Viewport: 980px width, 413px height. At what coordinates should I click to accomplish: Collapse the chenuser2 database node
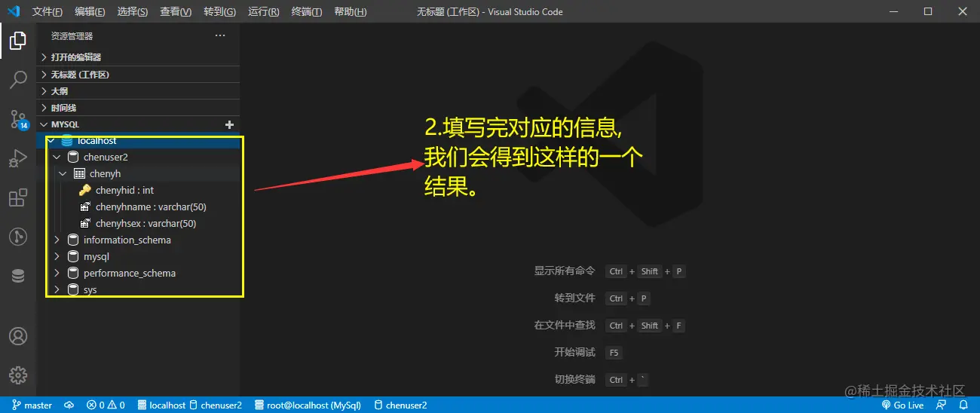point(57,158)
